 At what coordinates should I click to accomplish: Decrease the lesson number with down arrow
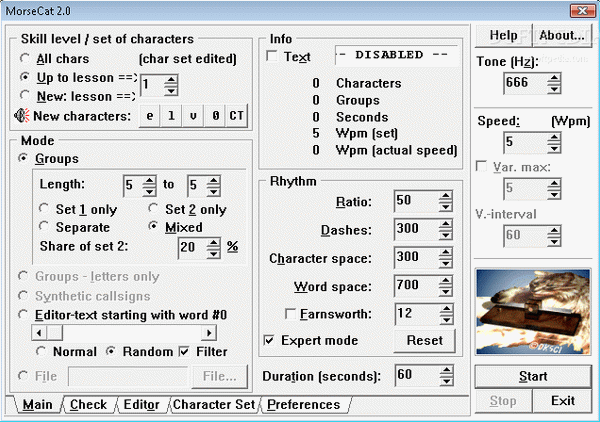(171, 90)
